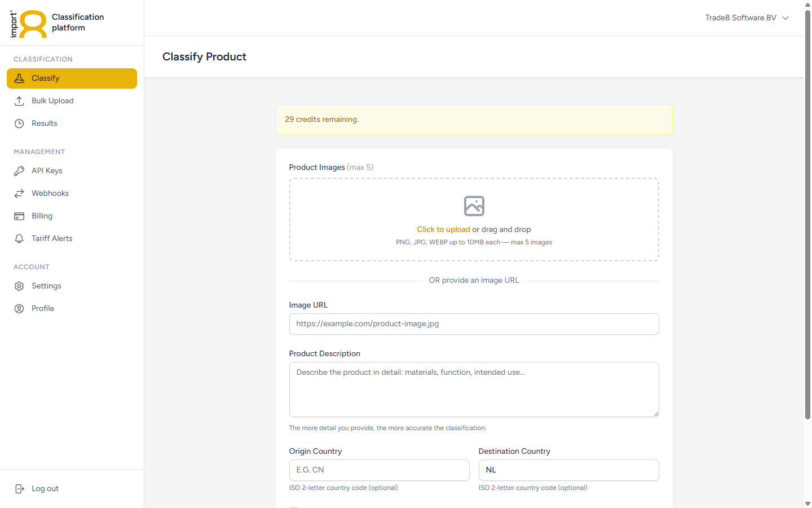Focus the Product Description text area
The image size is (812, 508).
coord(474,389)
